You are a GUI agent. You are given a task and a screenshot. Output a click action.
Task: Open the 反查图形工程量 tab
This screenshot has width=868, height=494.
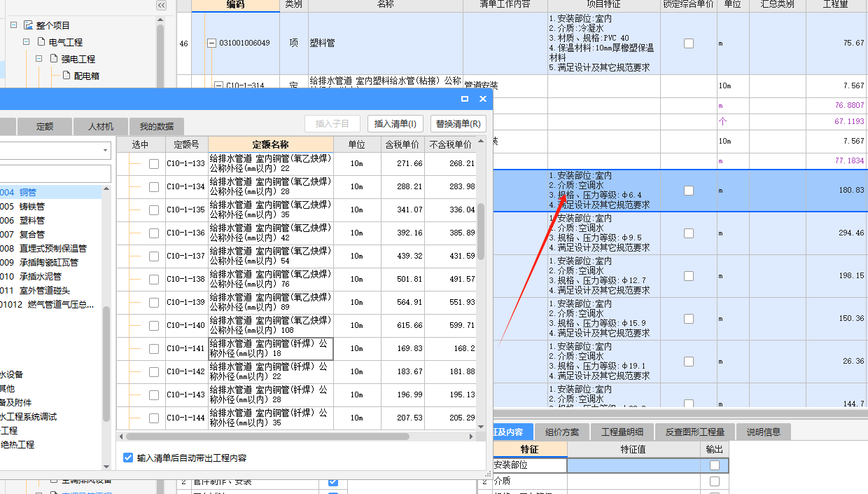click(694, 432)
